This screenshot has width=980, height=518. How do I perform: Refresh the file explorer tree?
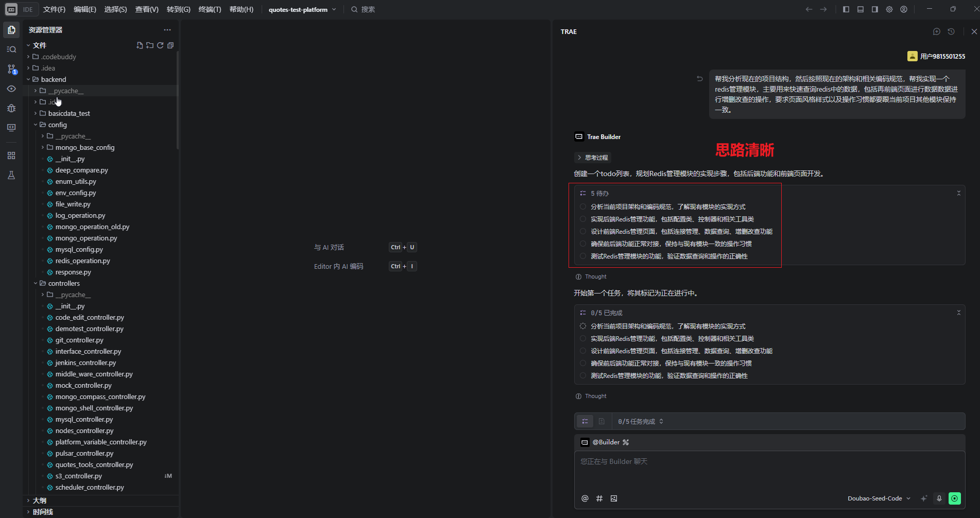(x=160, y=45)
